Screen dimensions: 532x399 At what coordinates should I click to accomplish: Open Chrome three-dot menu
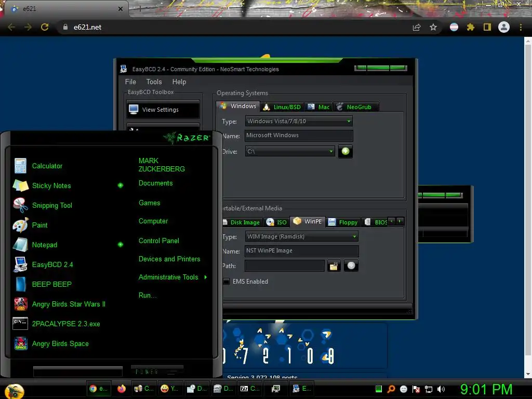(521, 27)
